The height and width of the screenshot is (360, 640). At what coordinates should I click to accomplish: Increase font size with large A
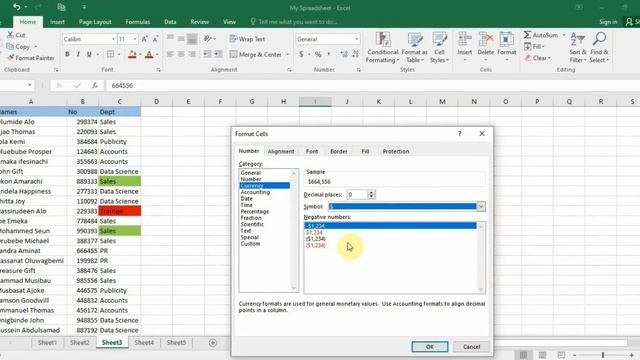[x=144, y=39]
